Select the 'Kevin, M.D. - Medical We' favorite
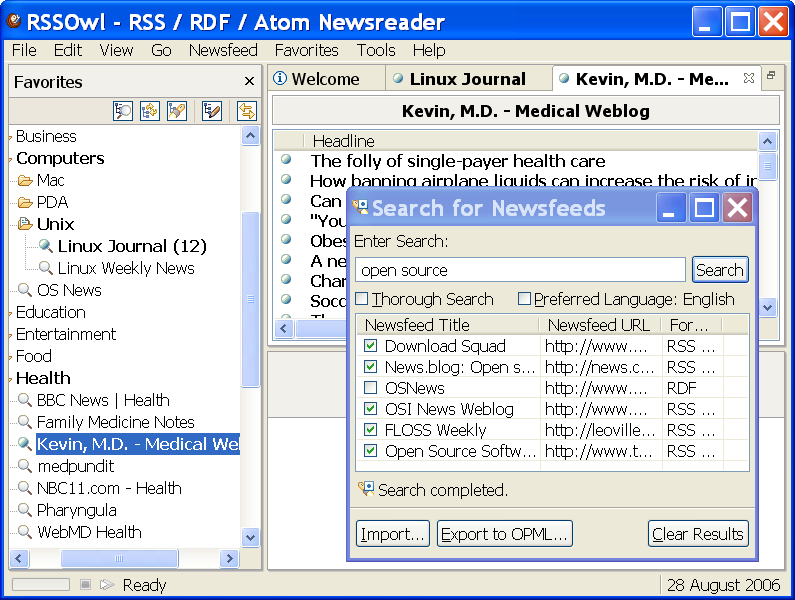Image resolution: width=795 pixels, height=600 pixels. [137, 444]
